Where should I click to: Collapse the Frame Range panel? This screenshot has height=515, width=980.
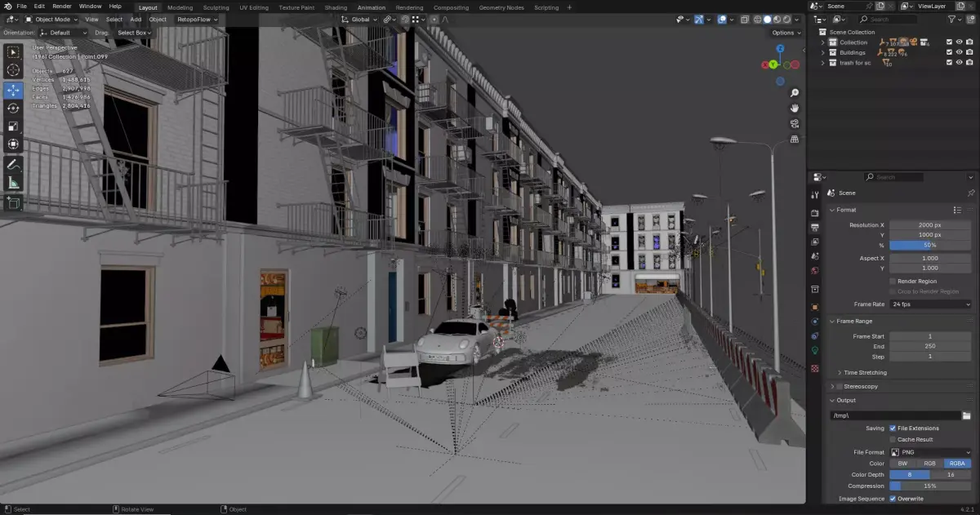point(832,321)
